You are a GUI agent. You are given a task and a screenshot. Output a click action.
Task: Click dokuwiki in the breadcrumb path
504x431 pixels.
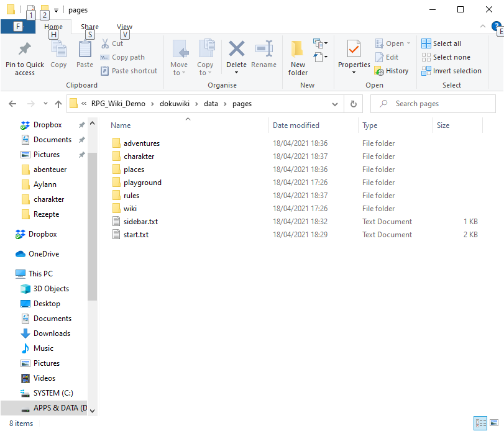pos(175,104)
